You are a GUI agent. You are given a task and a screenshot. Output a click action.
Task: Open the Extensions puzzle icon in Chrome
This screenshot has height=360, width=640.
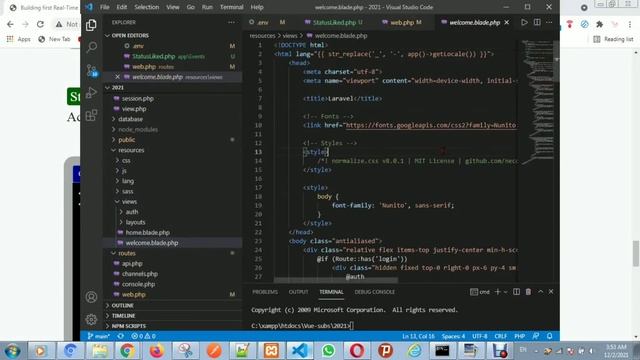pyautogui.click(x=599, y=24)
